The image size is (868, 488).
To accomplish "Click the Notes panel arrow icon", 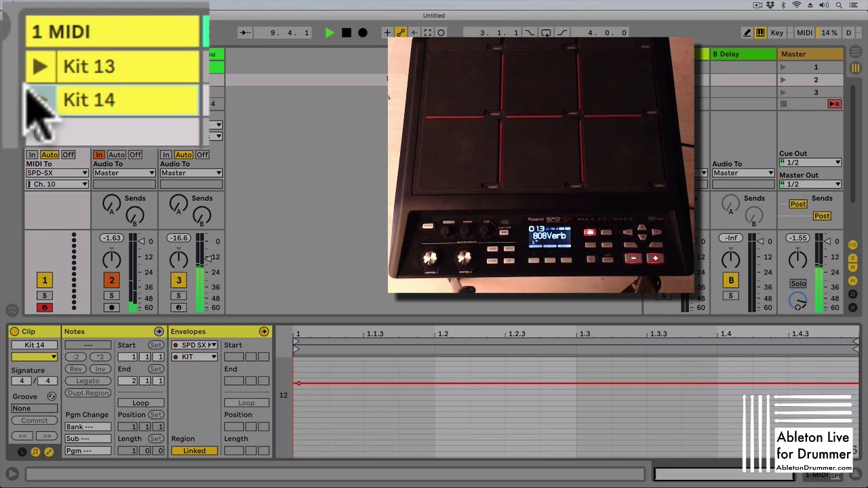I will point(159,331).
